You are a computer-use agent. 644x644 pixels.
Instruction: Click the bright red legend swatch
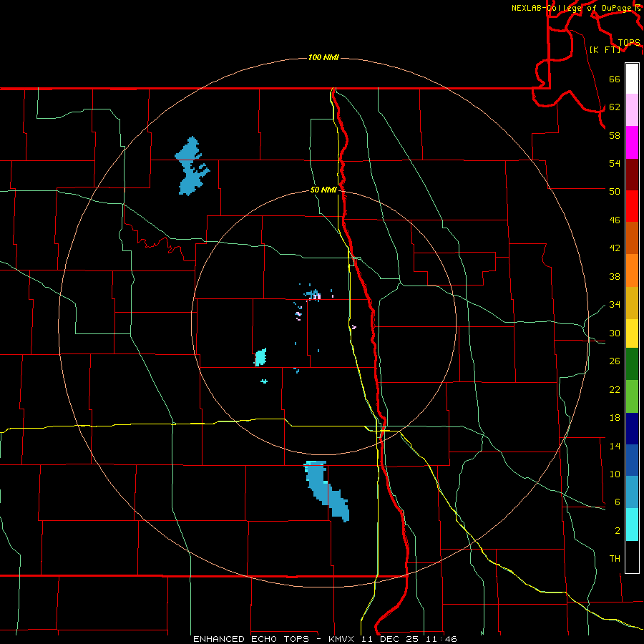click(632, 206)
